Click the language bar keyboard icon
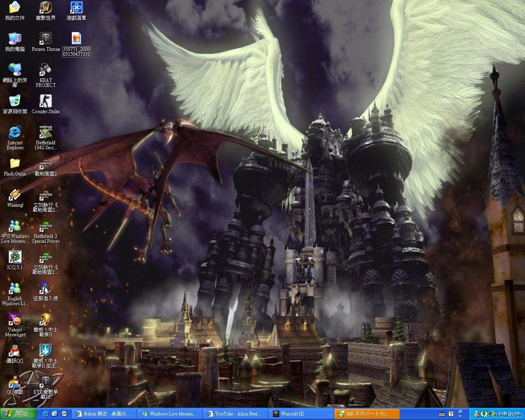This screenshot has height=420, width=525. (x=442, y=414)
